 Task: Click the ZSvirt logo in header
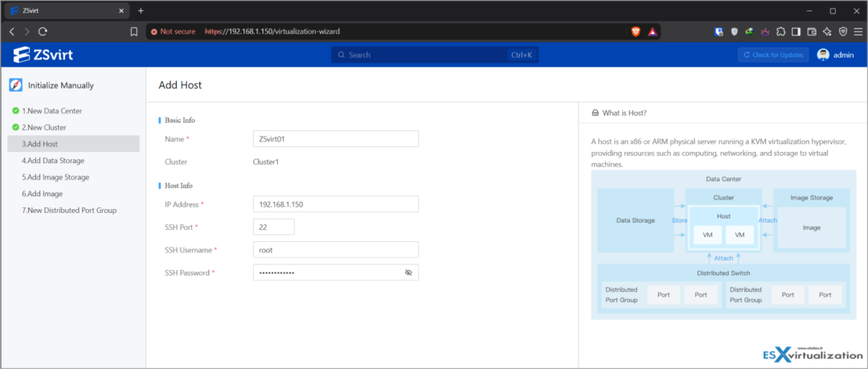point(43,55)
